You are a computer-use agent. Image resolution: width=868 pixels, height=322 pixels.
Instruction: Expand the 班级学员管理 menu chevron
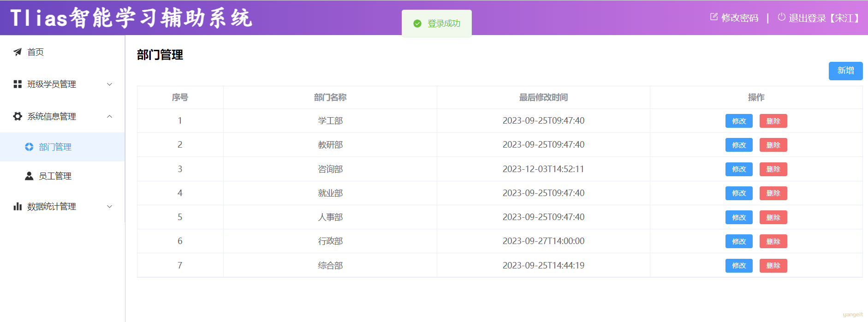tap(109, 84)
